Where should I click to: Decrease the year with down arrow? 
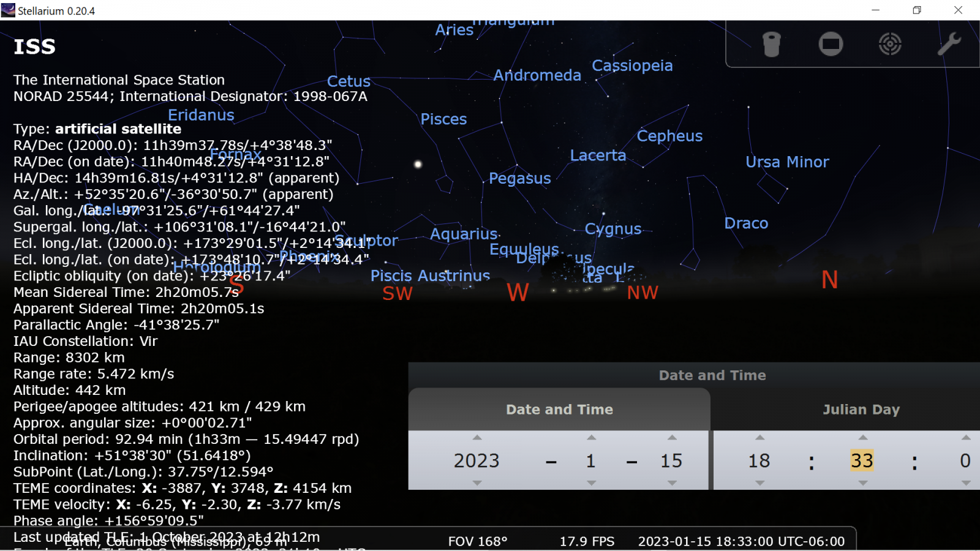(x=477, y=483)
